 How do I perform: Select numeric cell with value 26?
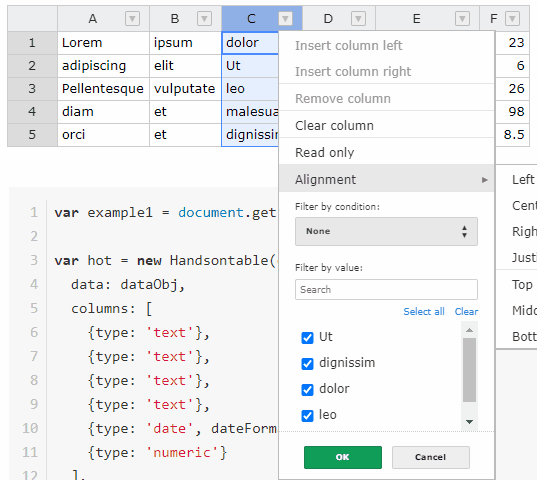(512, 89)
